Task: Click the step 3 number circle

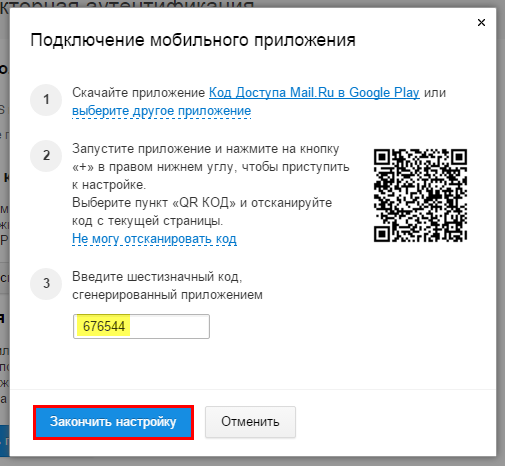Action: tap(46, 284)
